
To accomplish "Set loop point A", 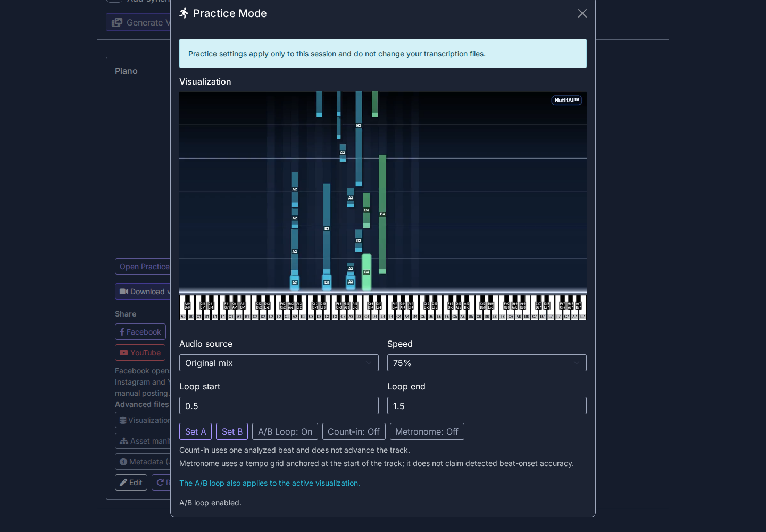I will pos(195,431).
